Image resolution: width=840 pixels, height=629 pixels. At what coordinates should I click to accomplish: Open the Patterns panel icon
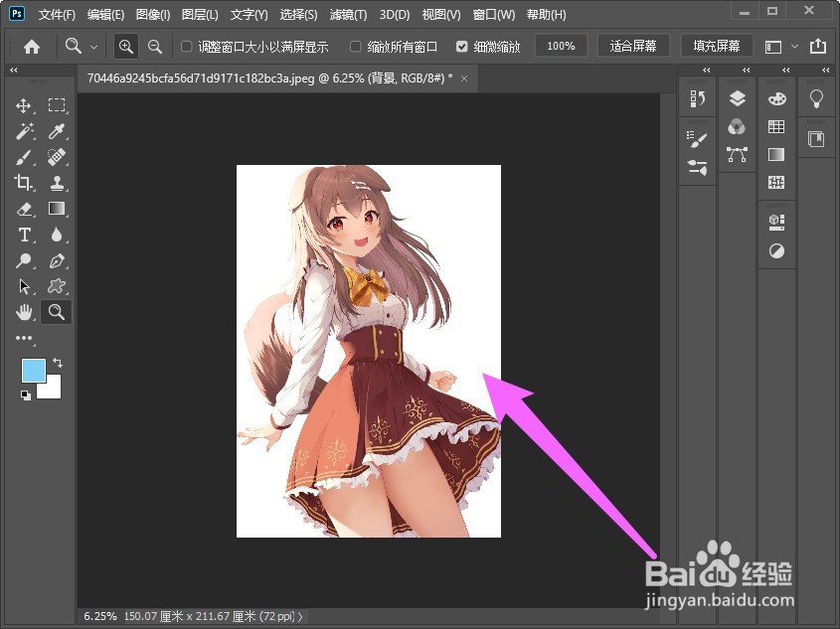click(x=776, y=183)
